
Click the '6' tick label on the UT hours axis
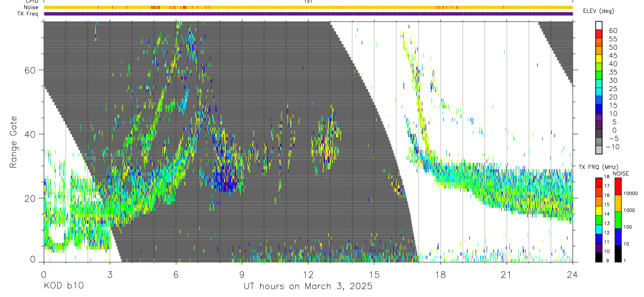176,274
